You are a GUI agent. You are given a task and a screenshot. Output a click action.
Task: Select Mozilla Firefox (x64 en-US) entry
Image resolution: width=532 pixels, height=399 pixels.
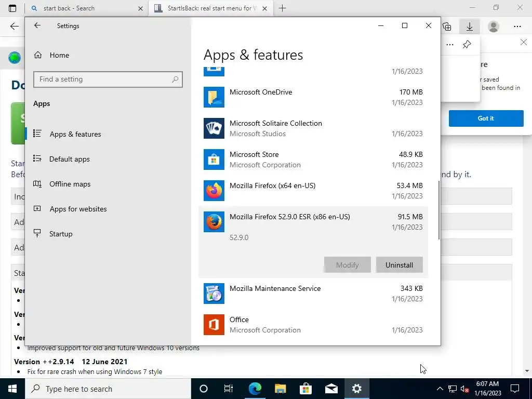pos(272,185)
